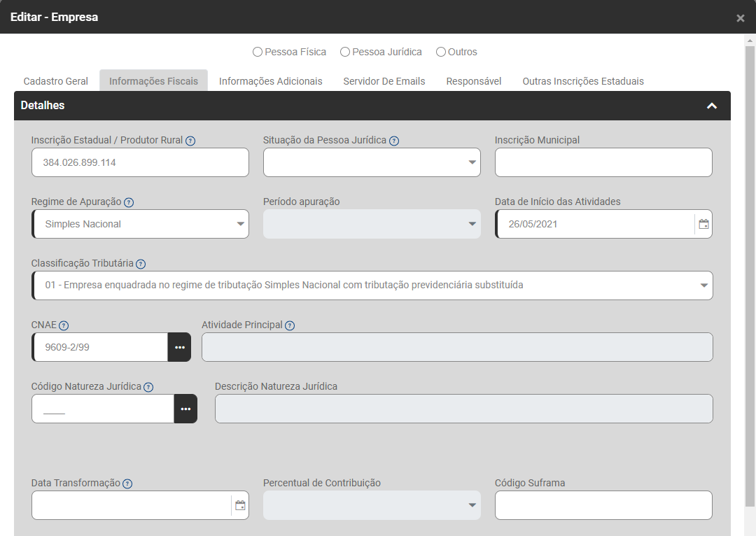Open Código Natureza Jurídica search ellipsis button
Screen dimensions: 756x536
pos(185,409)
